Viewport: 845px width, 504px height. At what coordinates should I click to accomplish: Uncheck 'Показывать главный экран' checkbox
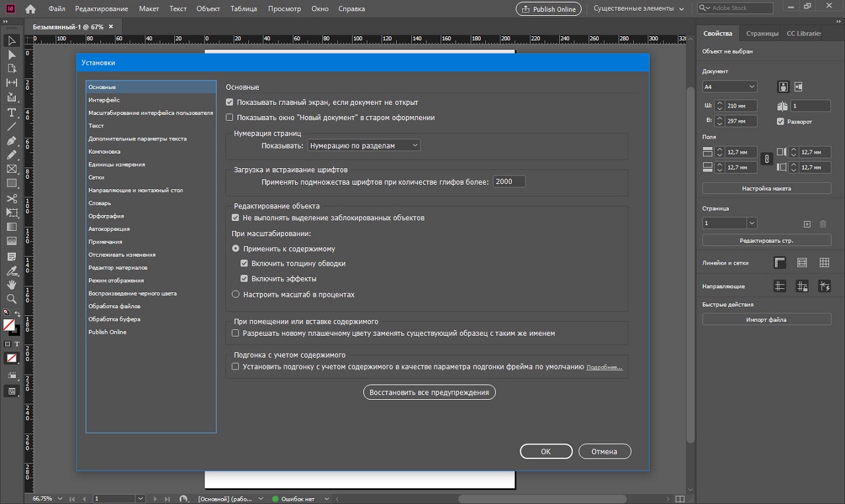(230, 102)
